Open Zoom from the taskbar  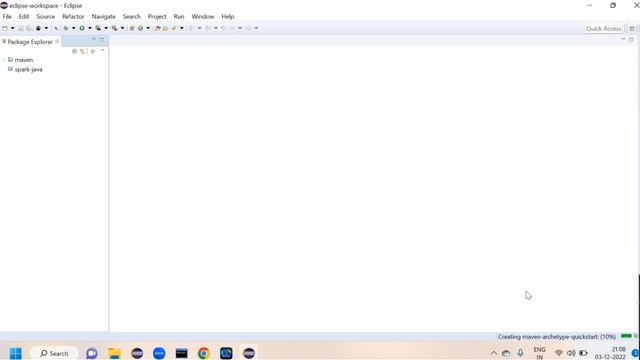tap(159, 353)
